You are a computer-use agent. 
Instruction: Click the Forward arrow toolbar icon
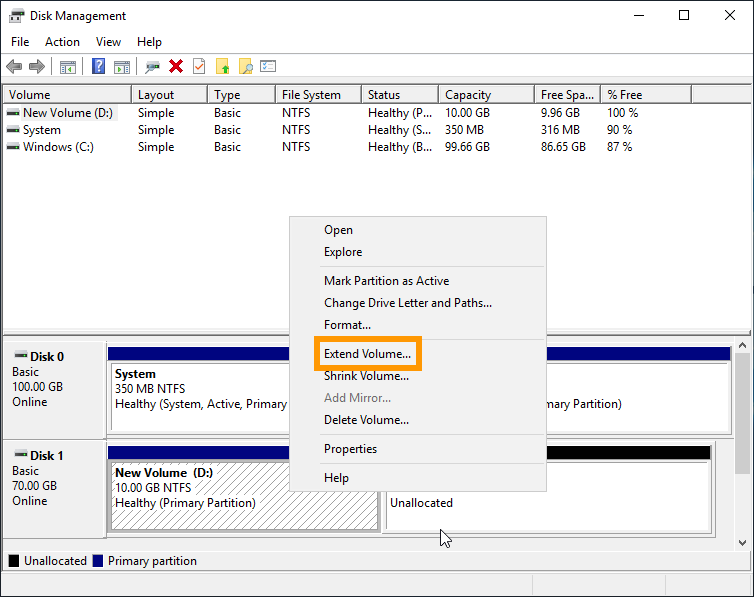pos(37,67)
